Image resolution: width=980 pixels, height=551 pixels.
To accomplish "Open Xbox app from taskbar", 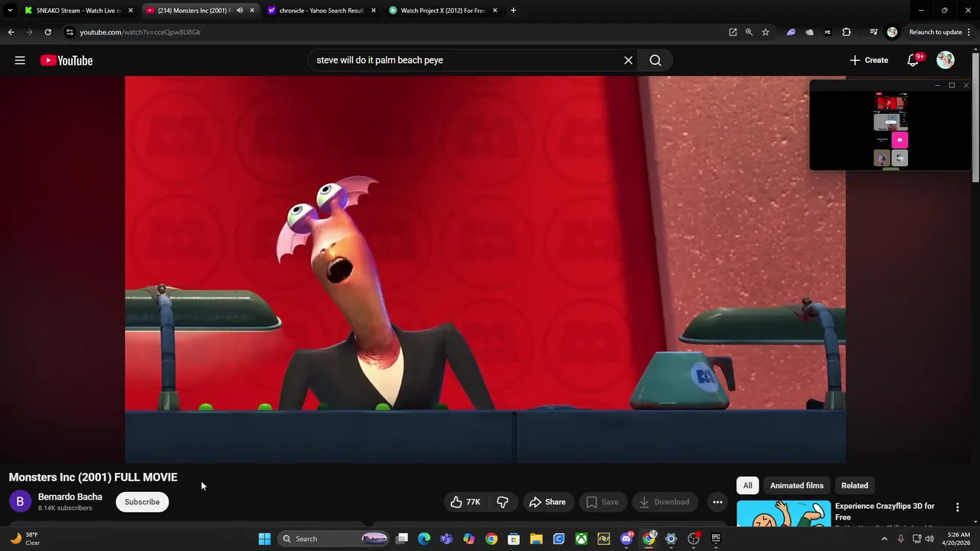I will [581, 539].
